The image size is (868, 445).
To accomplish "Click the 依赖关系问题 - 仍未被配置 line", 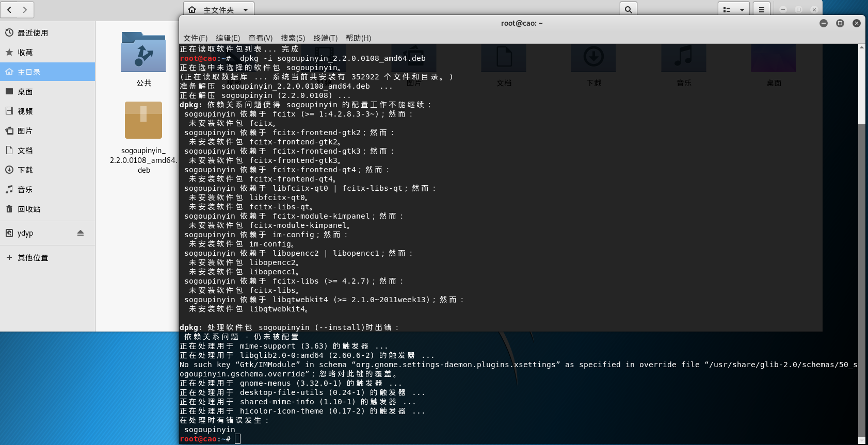I will 241,337.
